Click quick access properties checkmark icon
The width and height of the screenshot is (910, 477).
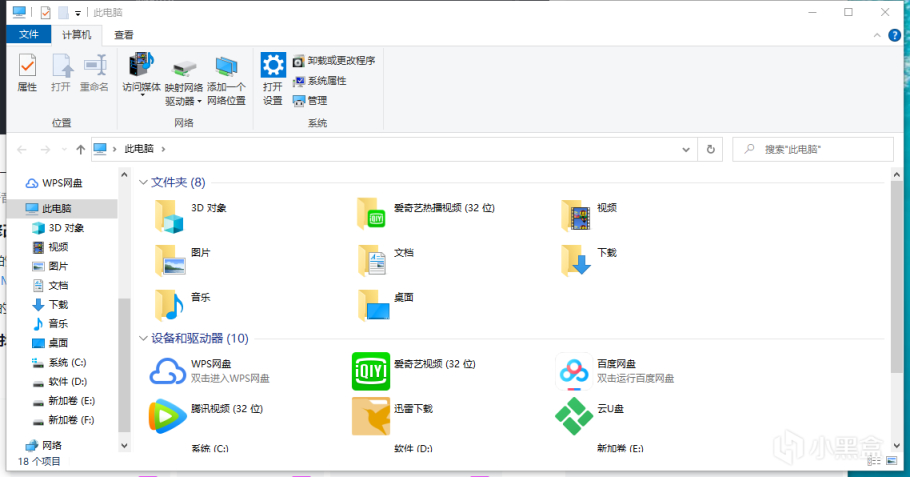point(45,12)
